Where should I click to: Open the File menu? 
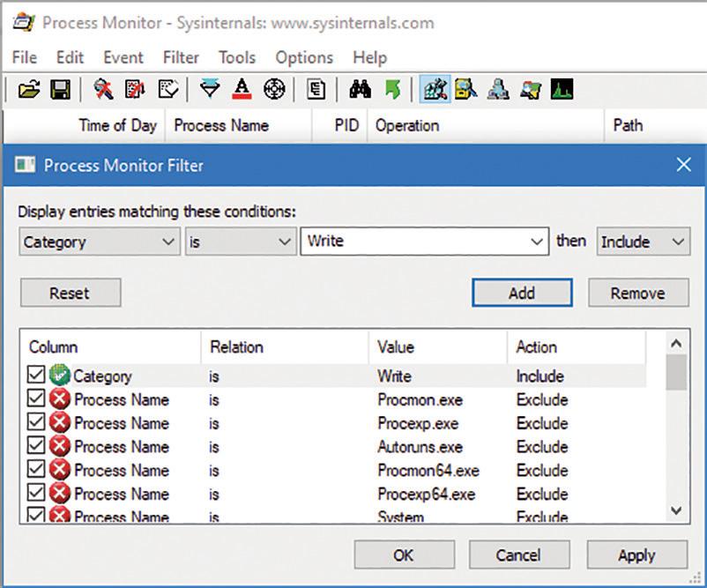pyautogui.click(x=25, y=57)
